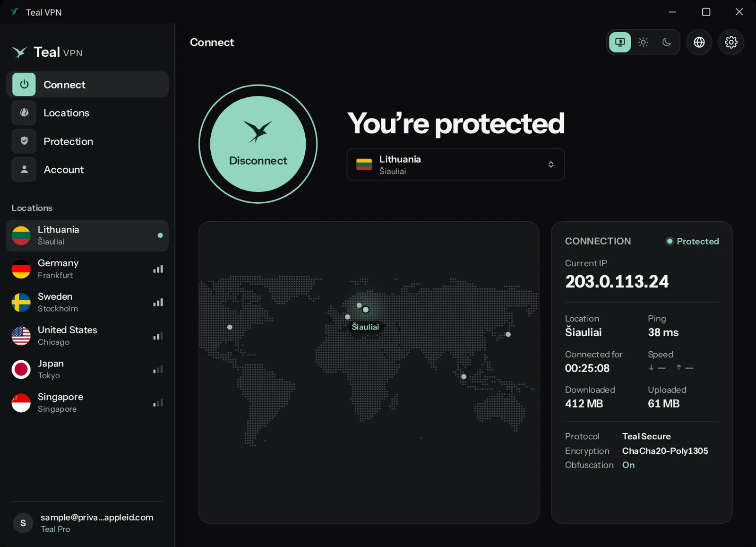
Task: Click the Japan marker on the map
Action: pyautogui.click(x=508, y=334)
